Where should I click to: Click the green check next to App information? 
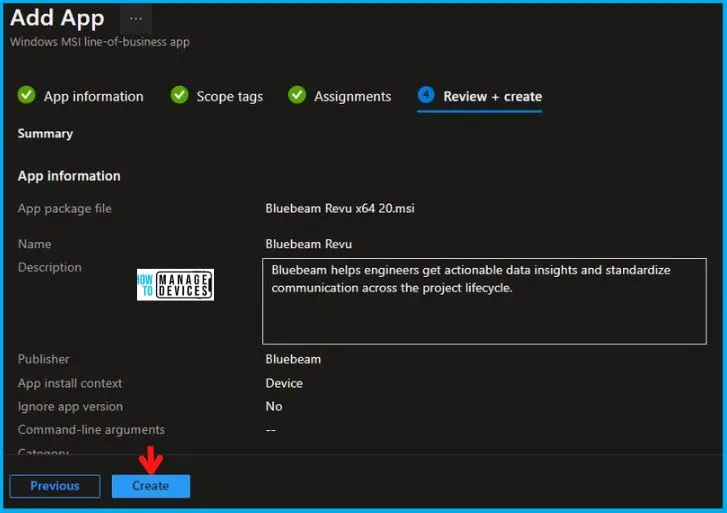coord(26,95)
